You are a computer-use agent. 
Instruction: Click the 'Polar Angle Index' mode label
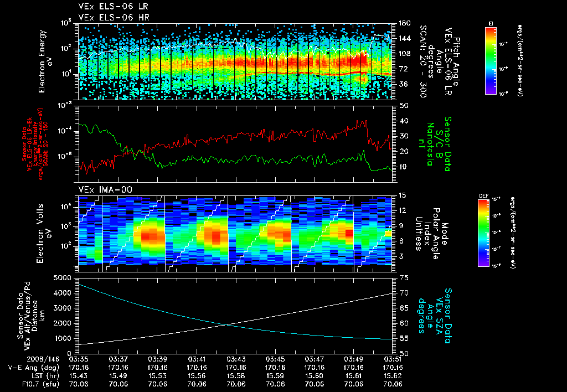(x=431, y=234)
